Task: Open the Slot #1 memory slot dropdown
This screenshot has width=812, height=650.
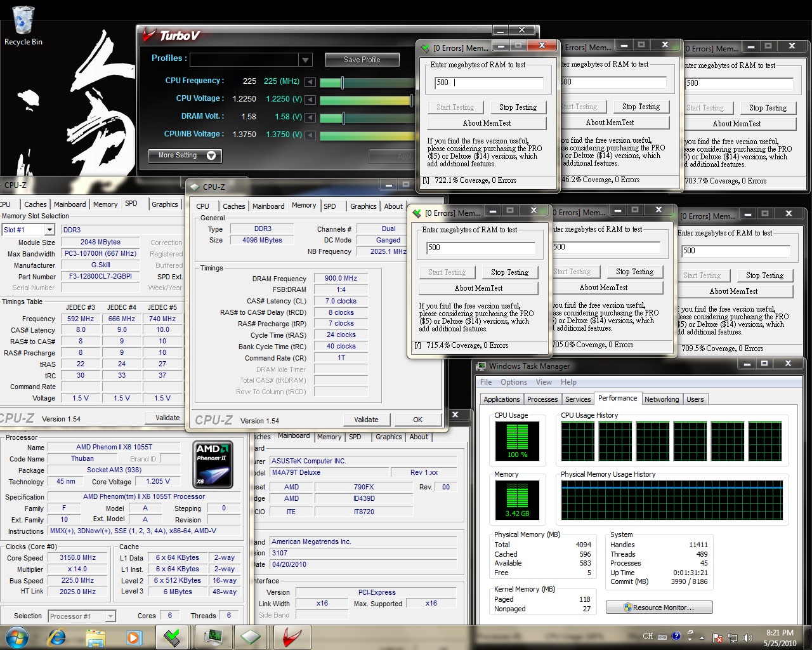Action: click(49, 230)
